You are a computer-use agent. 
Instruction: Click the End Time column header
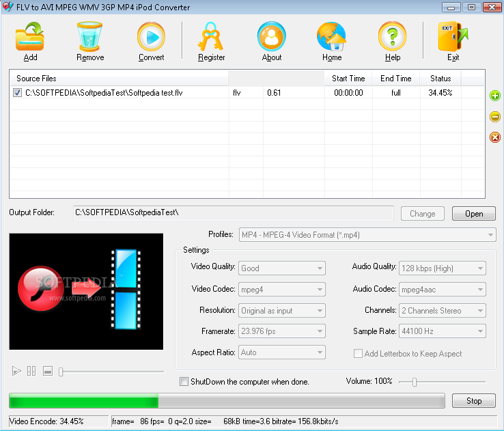pos(395,79)
